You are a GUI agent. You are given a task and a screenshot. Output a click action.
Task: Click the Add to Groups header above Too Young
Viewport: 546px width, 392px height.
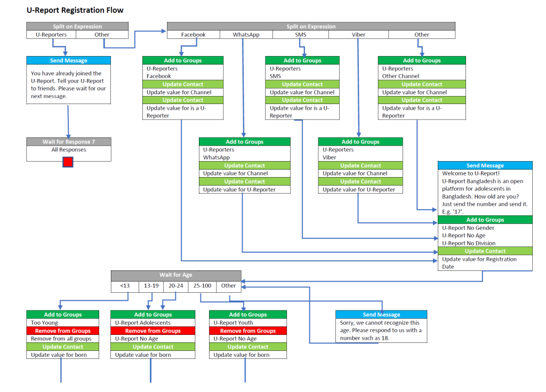[63, 314]
